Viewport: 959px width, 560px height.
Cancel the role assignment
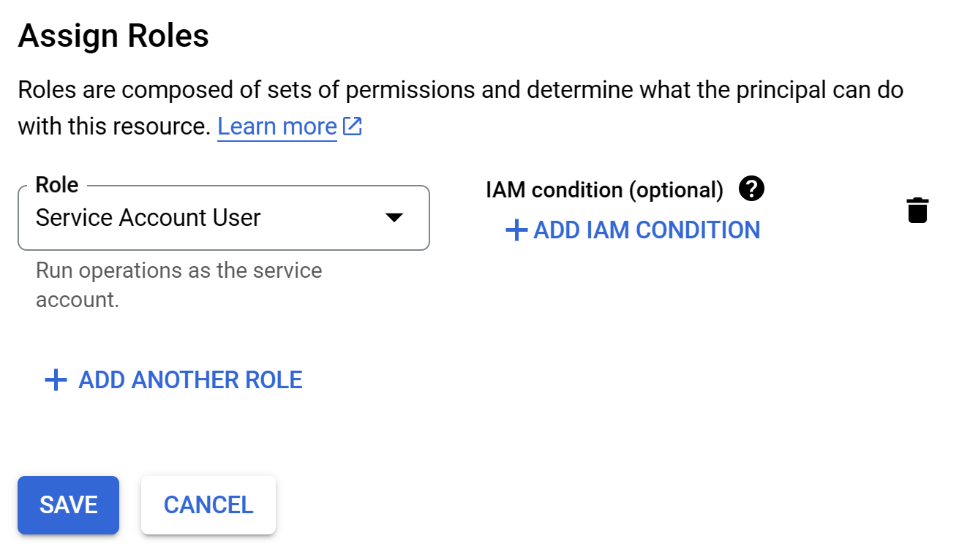[208, 505]
